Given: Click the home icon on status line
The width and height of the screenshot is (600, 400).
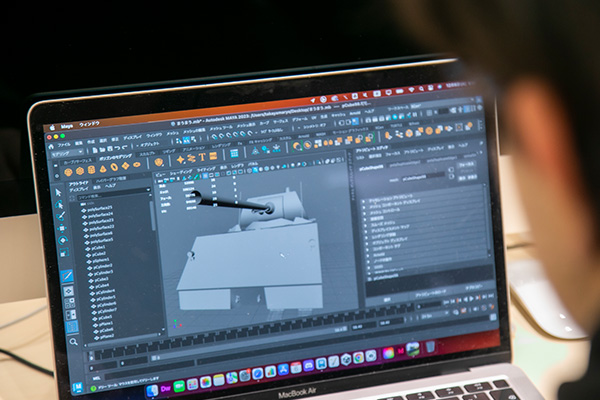Looking at the screenshot, I should pos(51,147).
